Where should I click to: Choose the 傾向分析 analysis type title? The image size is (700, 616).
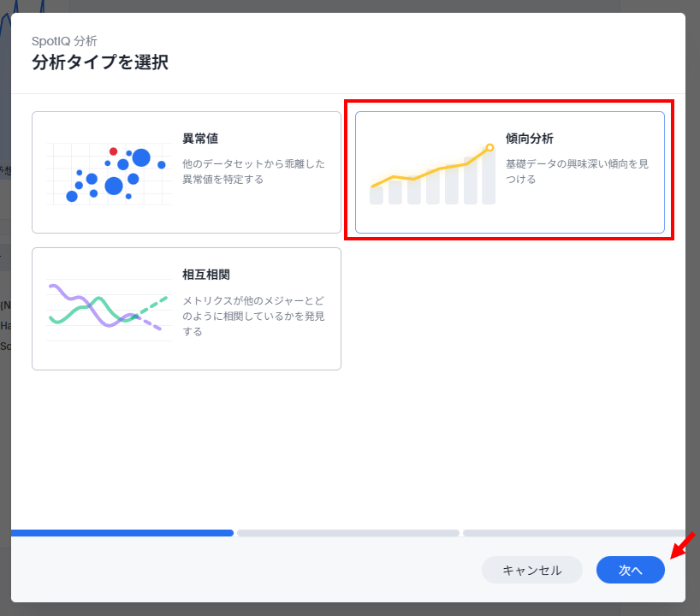(529, 139)
